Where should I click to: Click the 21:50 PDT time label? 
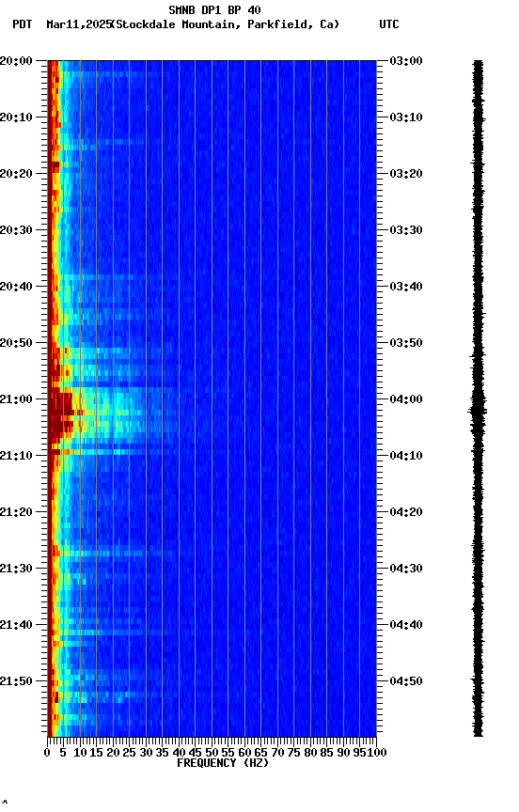[16, 682]
